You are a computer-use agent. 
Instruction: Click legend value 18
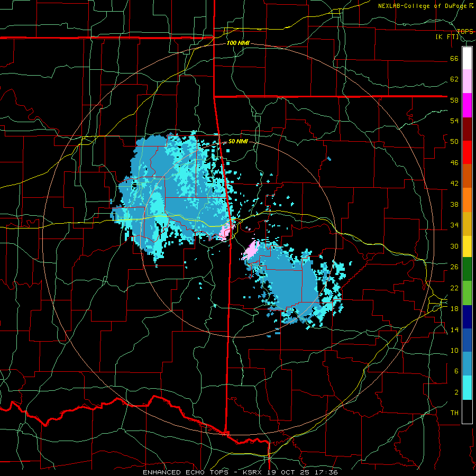pyautogui.click(x=454, y=309)
